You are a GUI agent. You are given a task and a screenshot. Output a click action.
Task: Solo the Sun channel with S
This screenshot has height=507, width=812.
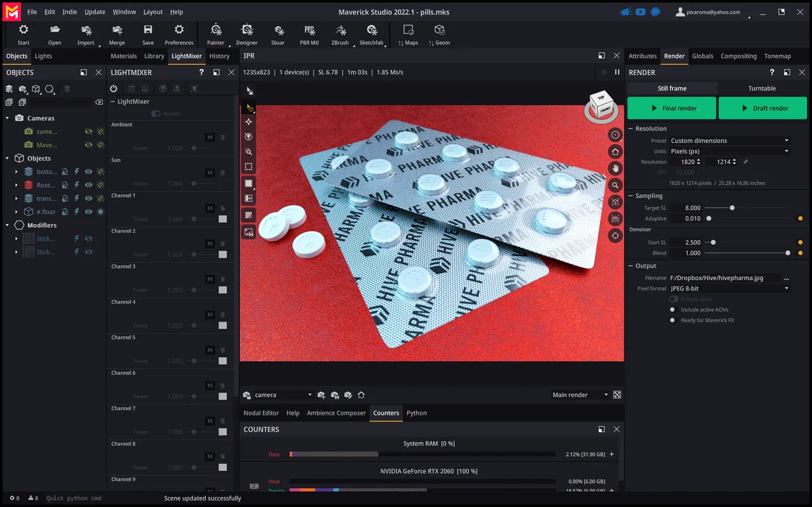(x=223, y=173)
